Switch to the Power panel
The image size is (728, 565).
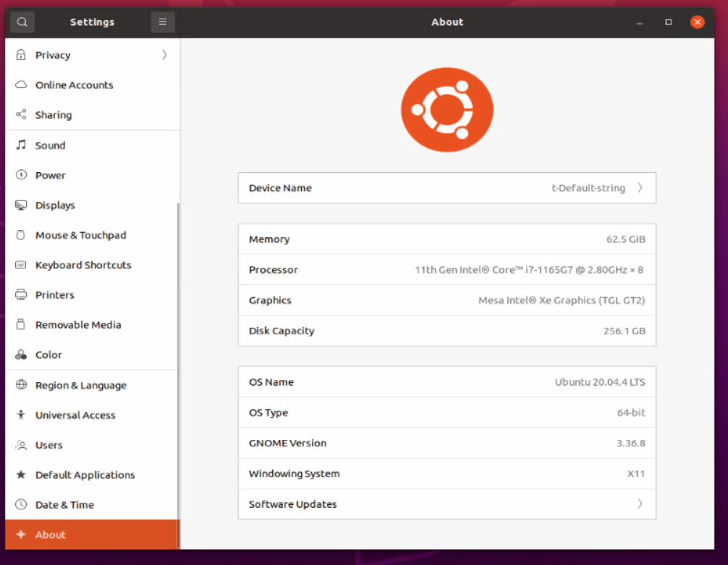pyautogui.click(x=92, y=175)
